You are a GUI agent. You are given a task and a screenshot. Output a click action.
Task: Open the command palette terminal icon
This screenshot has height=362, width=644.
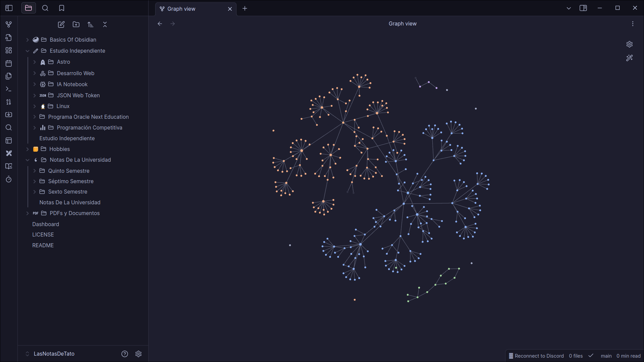pos(9,89)
